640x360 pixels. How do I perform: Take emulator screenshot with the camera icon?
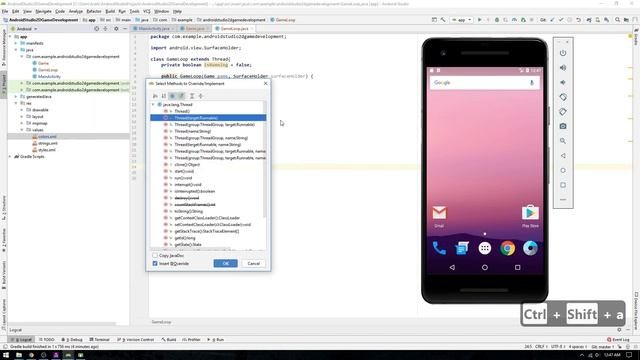click(563, 127)
